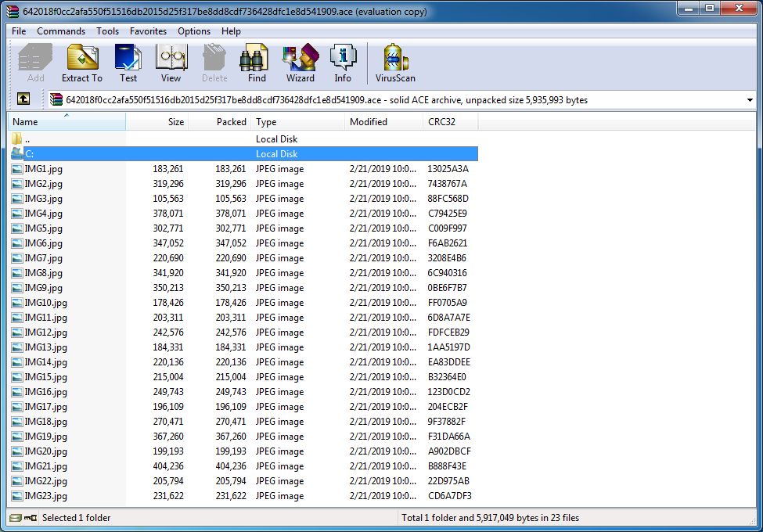763x532 pixels.
Task: Select the IMG16.jpg file name
Action: 45,392
